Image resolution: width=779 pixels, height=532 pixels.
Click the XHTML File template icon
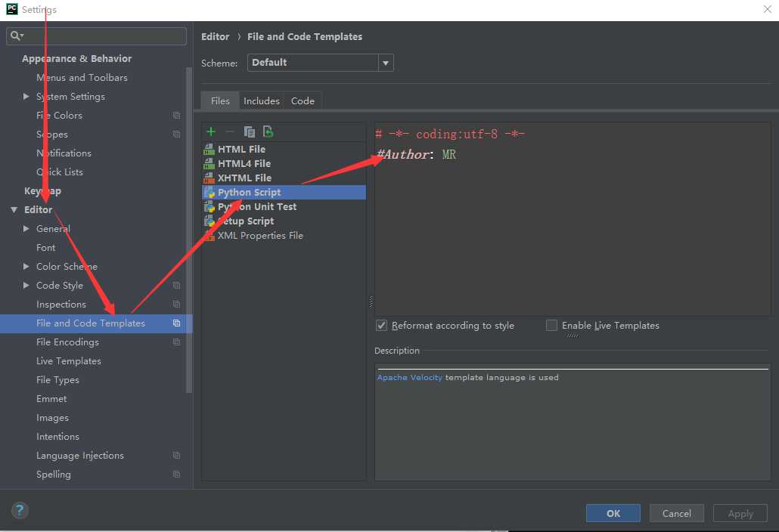[x=209, y=178]
